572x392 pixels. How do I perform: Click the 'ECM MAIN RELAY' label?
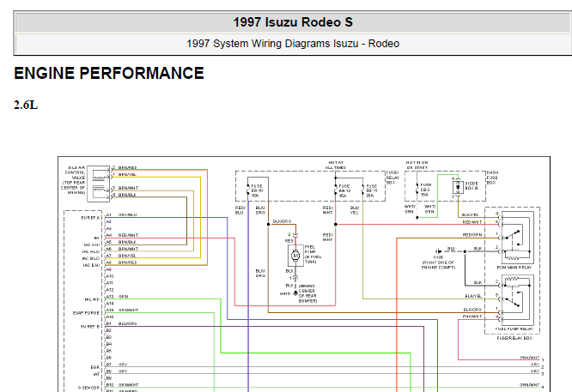tap(514, 268)
